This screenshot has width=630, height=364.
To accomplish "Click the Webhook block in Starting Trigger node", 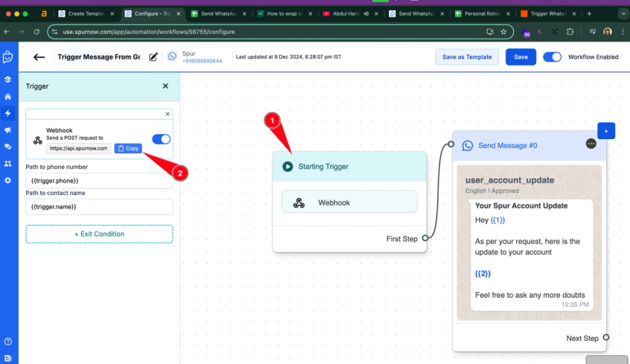I will coord(349,202).
